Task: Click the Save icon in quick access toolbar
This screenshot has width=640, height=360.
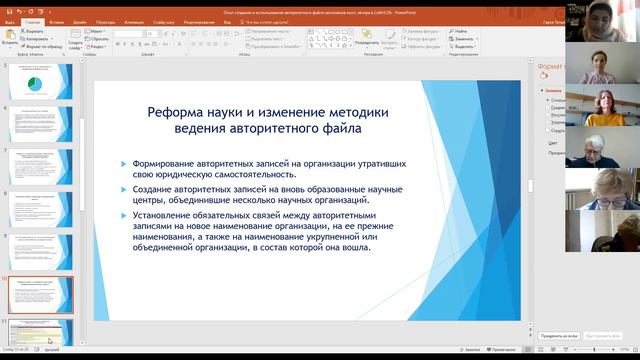Action: [9, 12]
